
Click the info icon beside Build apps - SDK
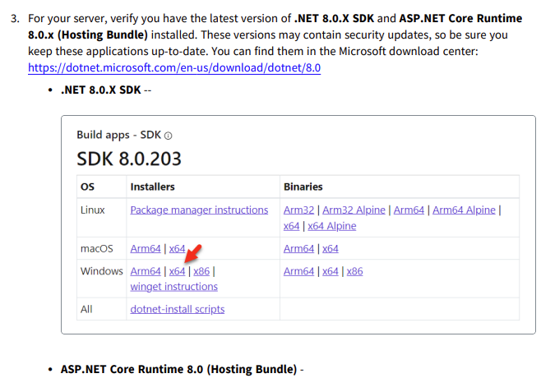pos(169,136)
